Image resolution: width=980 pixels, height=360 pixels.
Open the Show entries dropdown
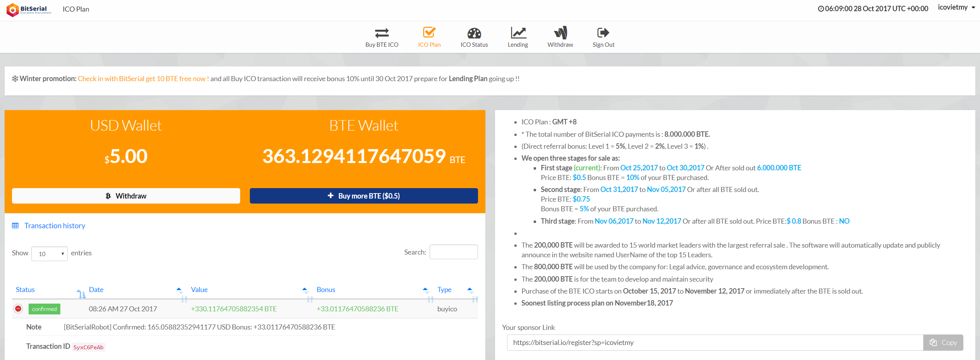(x=50, y=254)
